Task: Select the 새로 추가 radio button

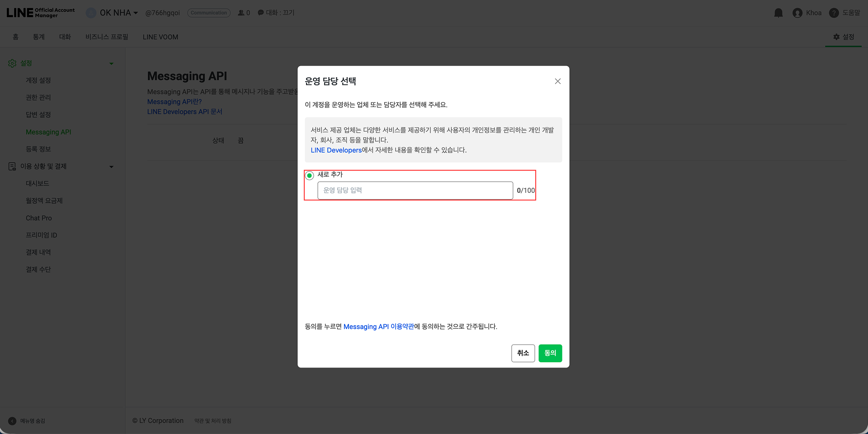Action: click(309, 175)
